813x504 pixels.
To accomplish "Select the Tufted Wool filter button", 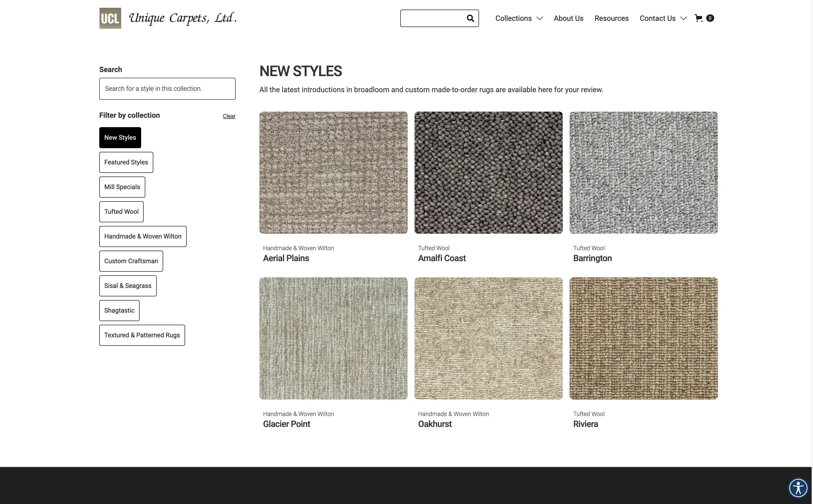I will (x=121, y=212).
